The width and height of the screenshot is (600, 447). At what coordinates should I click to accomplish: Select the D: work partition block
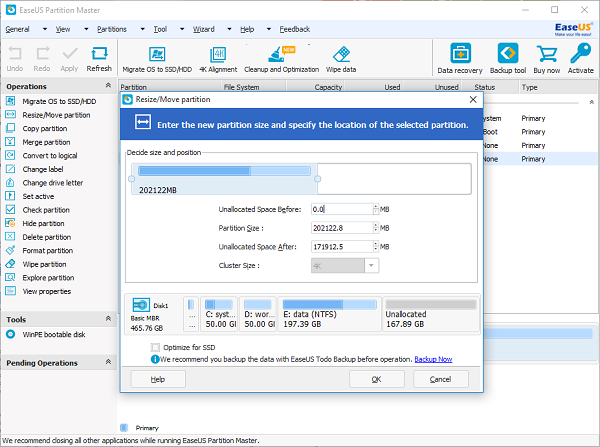point(258,314)
